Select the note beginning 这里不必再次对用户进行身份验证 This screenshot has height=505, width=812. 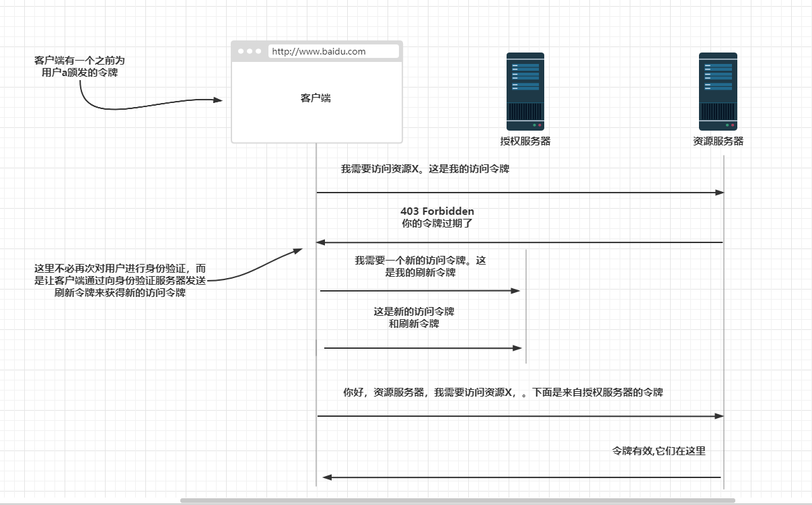click(x=120, y=281)
